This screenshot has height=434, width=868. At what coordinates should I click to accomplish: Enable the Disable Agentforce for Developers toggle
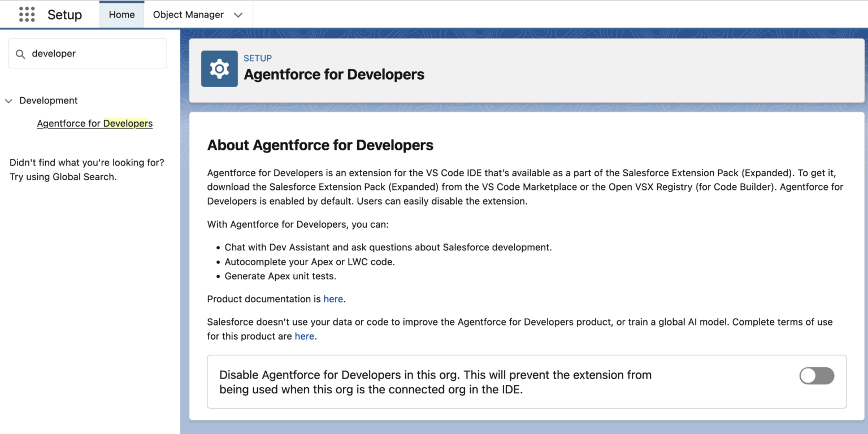pos(816,376)
